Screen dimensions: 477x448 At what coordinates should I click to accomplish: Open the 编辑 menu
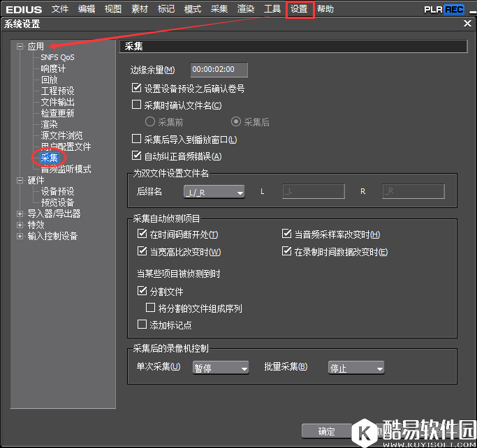(87, 9)
